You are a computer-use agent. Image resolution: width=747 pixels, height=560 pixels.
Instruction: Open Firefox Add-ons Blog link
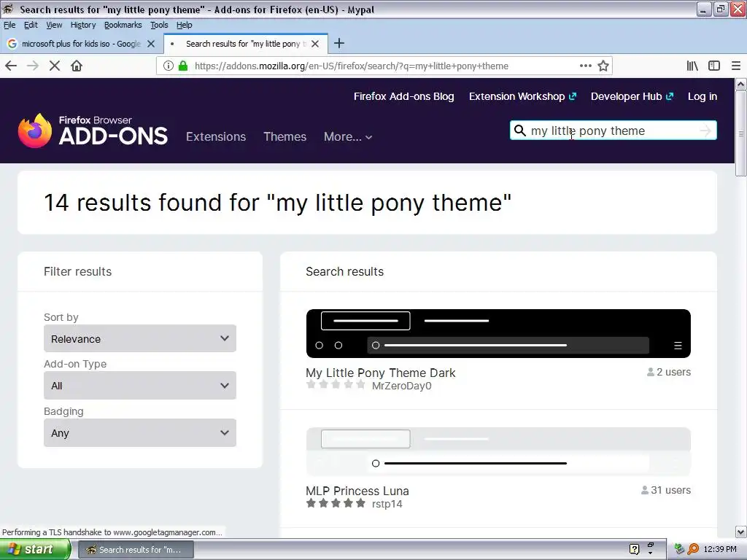(x=404, y=96)
